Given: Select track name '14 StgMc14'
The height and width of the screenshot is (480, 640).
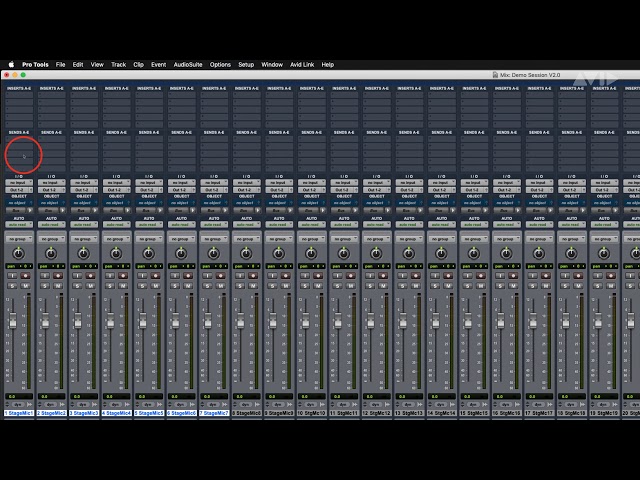Looking at the screenshot, I should click(x=442, y=413).
